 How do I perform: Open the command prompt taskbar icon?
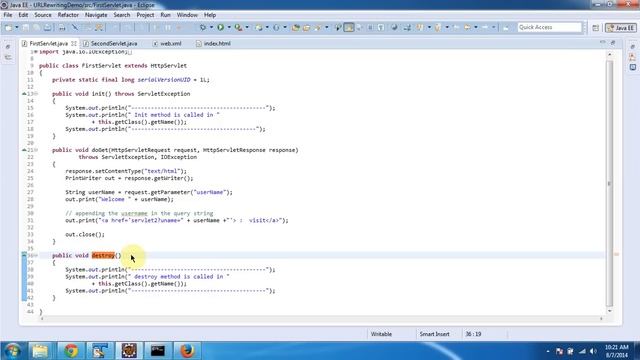click(158, 351)
